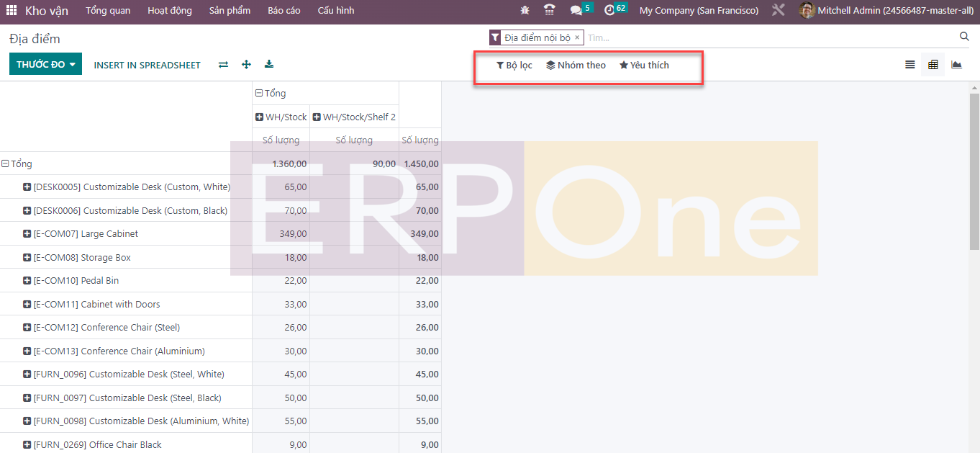Click INSERT IN SPREADSHEET button

(147, 66)
